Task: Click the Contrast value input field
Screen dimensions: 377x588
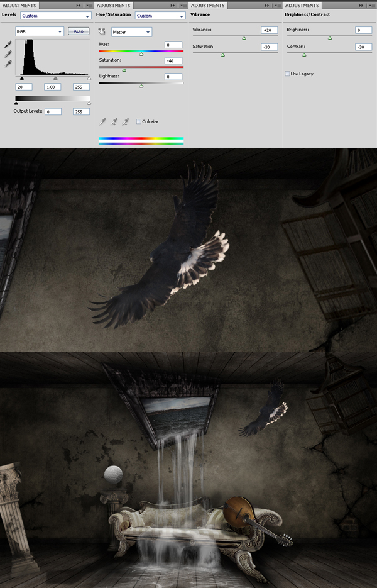Action: coord(363,47)
